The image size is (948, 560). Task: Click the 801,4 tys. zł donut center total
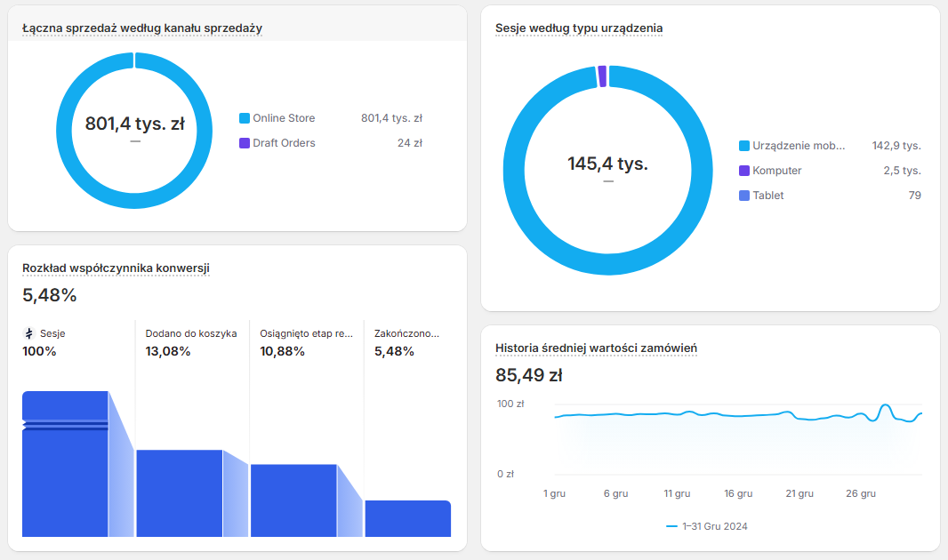[x=134, y=124]
